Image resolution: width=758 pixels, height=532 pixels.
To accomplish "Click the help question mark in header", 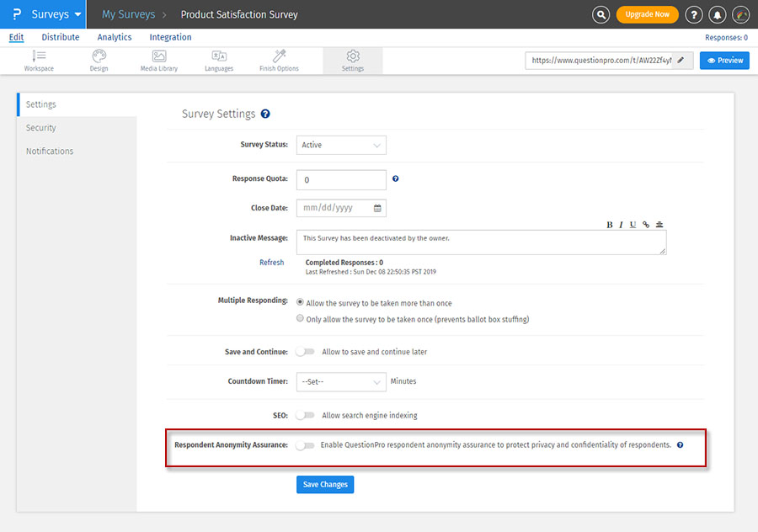I will pos(694,14).
